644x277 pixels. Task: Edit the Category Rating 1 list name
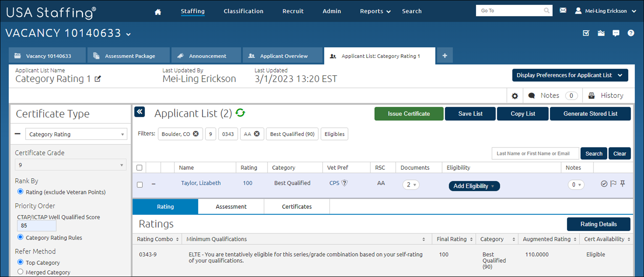(x=98, y=79)
